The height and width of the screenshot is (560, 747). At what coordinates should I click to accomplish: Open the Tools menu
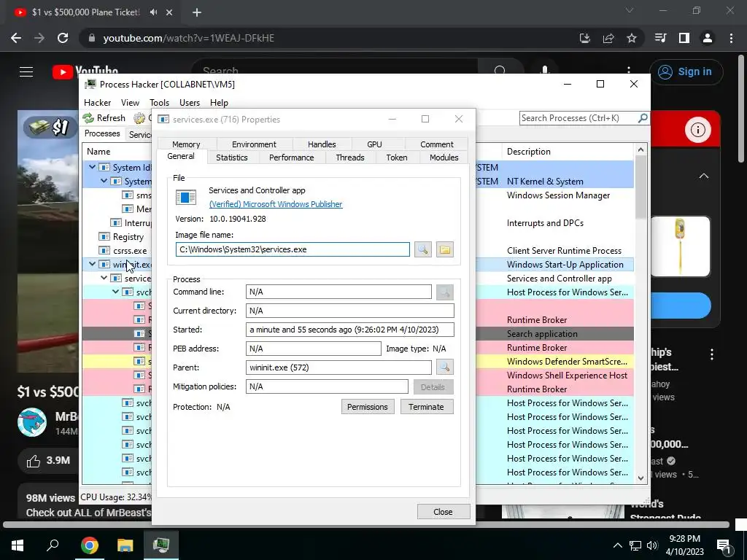point(159,102)
